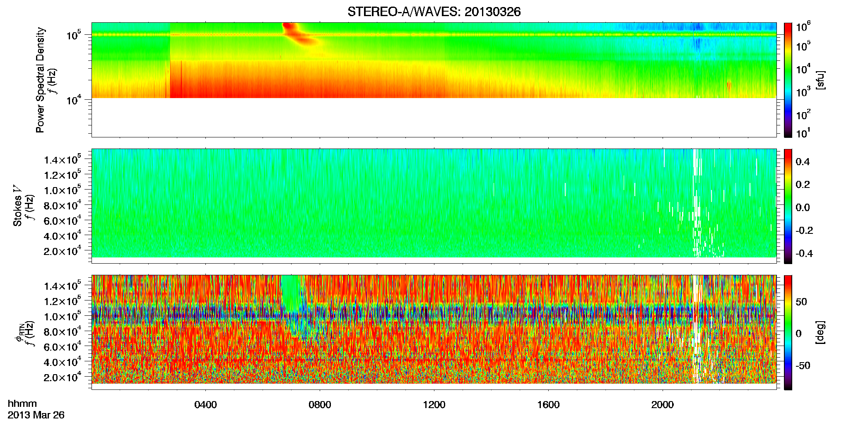Click the [deg] unit label
Image resolution: width=868 pixels, height=447 pixels.
click(x=821, y=332)
